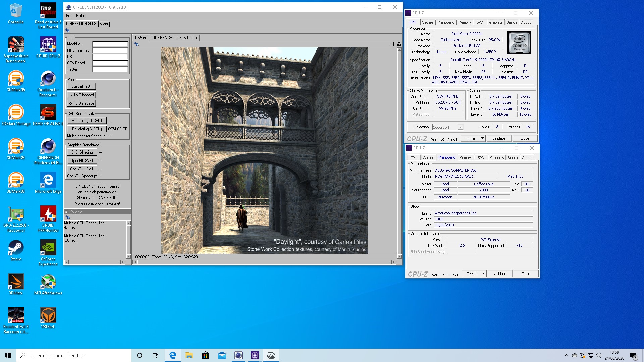Open the File menu in CINEBENCH

point(69,16)
